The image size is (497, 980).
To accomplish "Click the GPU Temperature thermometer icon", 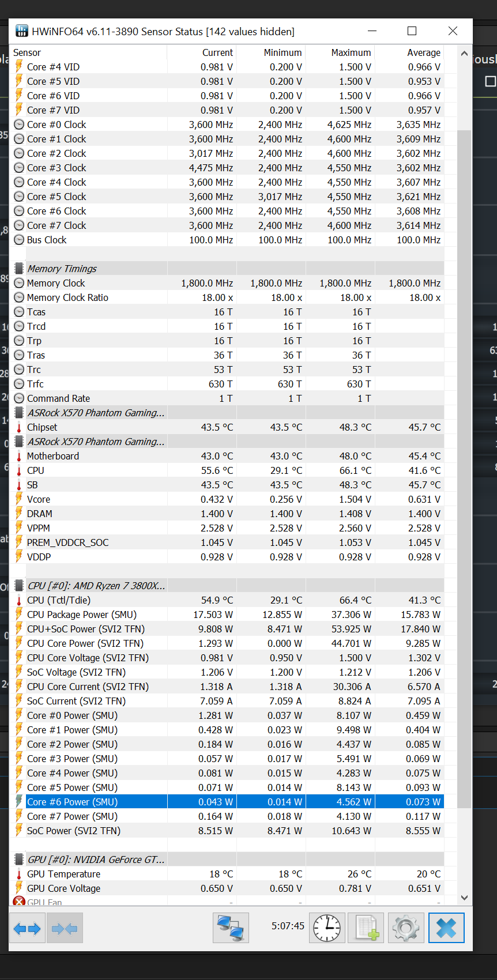I will pos(19,874).
